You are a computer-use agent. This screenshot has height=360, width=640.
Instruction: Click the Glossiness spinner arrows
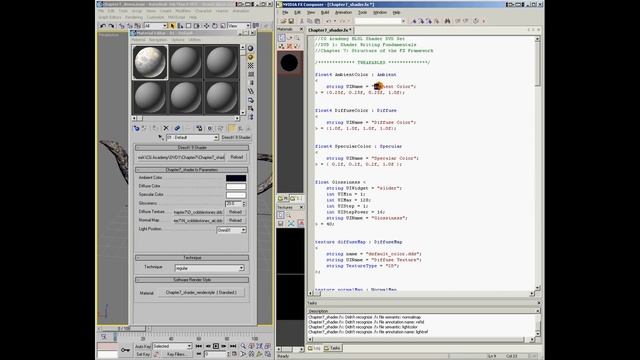pos(244,203)
